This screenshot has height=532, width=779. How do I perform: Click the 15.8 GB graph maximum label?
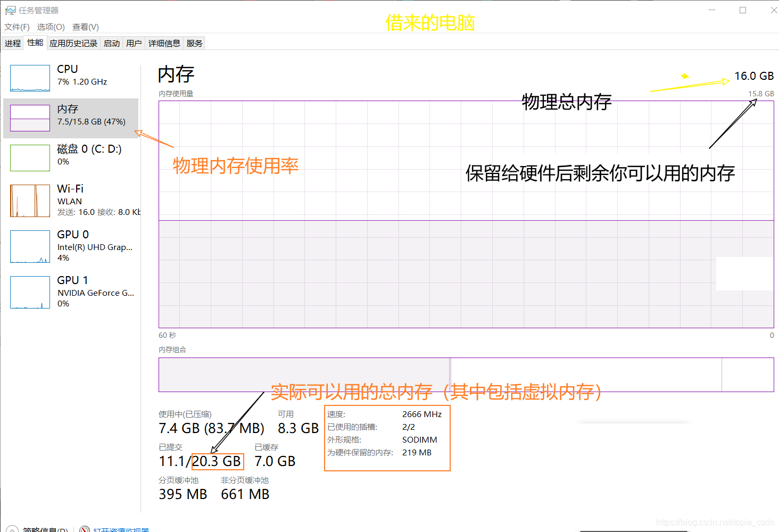[x=761, y=94]
